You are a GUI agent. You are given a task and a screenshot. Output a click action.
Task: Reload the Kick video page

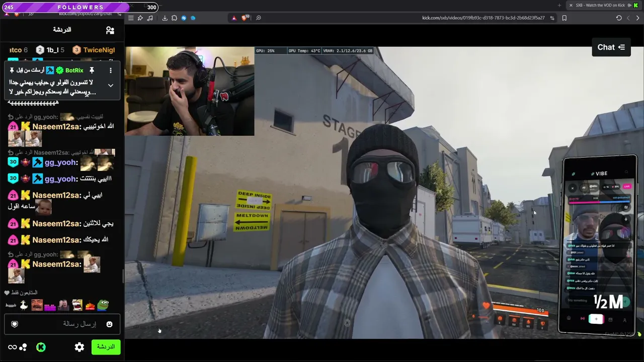pyautogui.click(x=619, y=18)
